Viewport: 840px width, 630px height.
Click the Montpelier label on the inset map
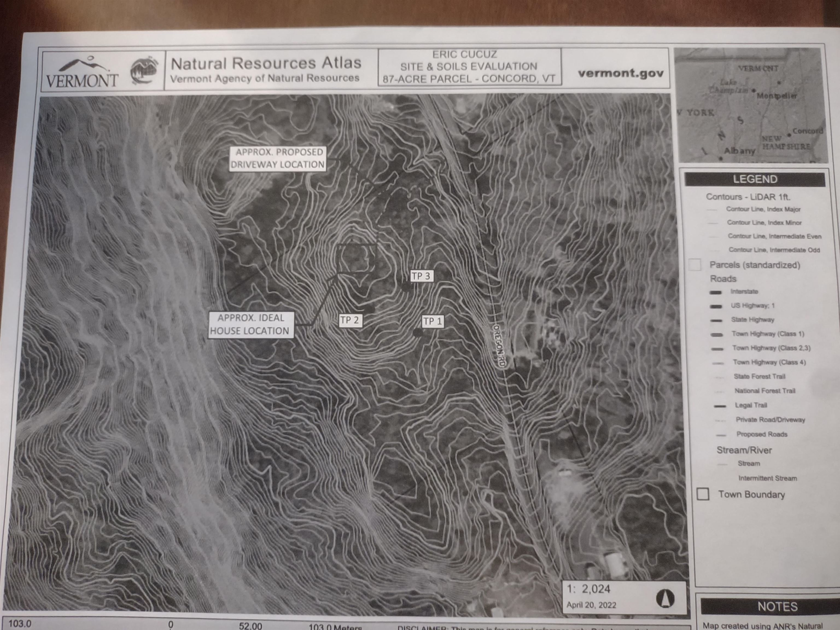777,96
